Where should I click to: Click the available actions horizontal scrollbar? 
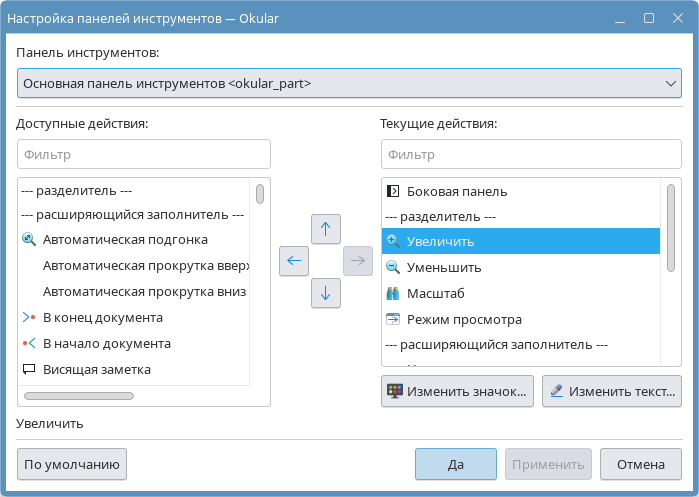tap(78, 396)
